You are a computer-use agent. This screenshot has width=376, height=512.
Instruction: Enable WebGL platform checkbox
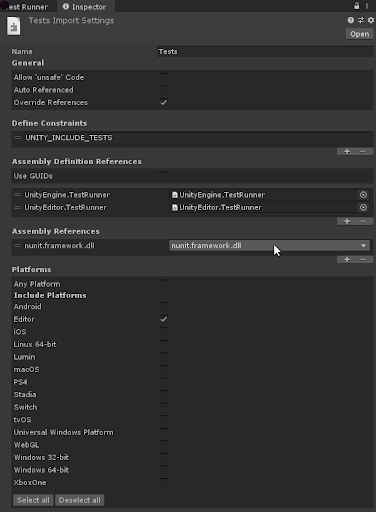point(164,445)
